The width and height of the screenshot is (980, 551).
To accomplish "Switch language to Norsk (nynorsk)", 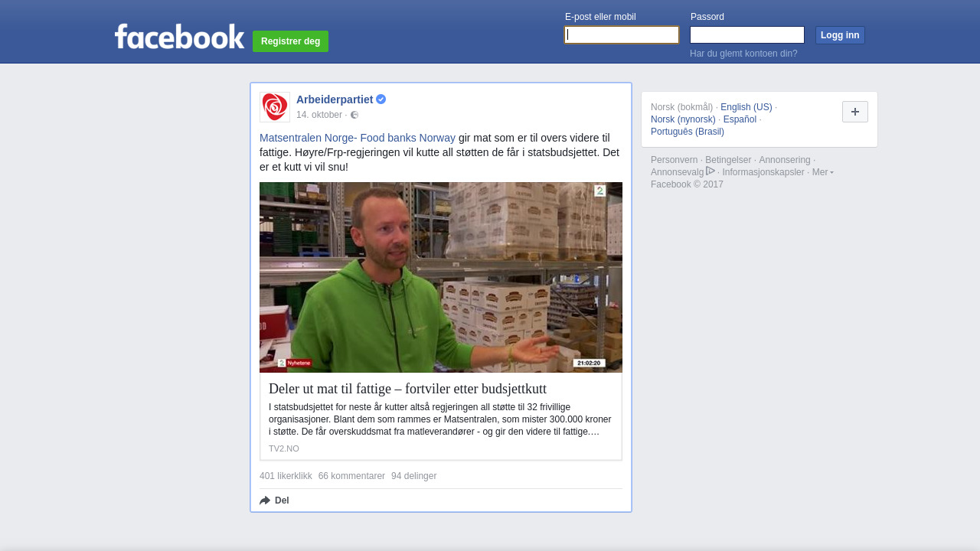I will pyautogui.click(x=683, y=119).
